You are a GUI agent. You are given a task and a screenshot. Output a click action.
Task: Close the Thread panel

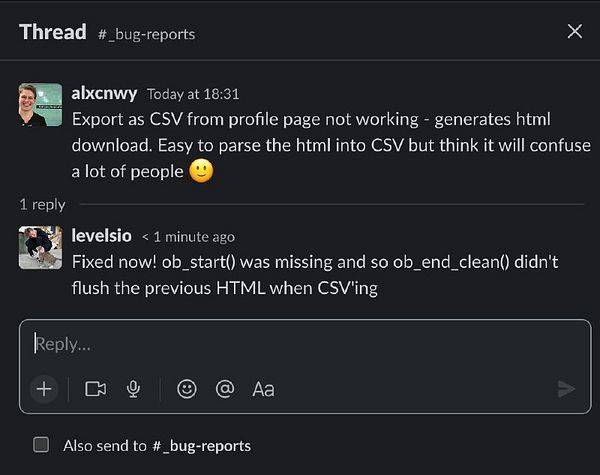[x=575, y=31]
